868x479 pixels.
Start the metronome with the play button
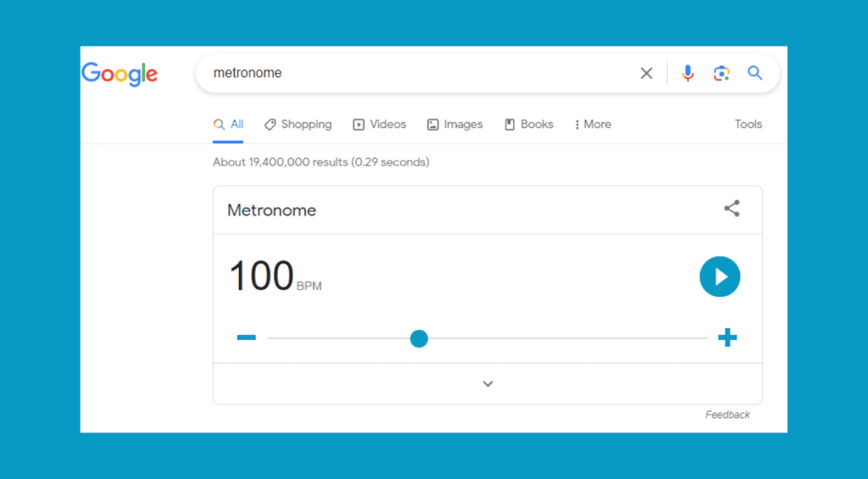720,276
